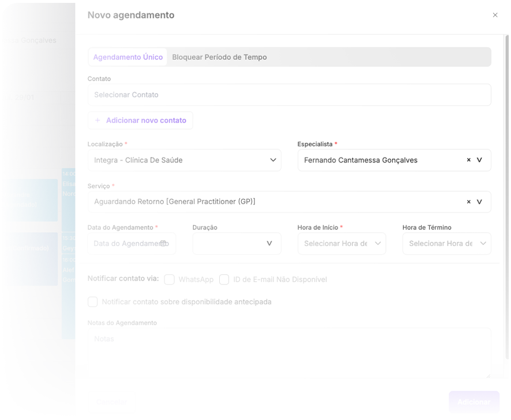Screen dimensions: 511x420
Task: Switch to Bloquear Período de Tempo tab
Action: click(x=219, y=58)
